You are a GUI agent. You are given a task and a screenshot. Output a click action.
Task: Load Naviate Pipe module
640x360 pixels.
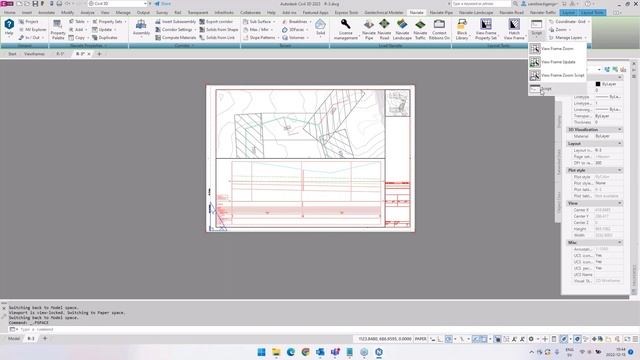click(x=369, y=29)
